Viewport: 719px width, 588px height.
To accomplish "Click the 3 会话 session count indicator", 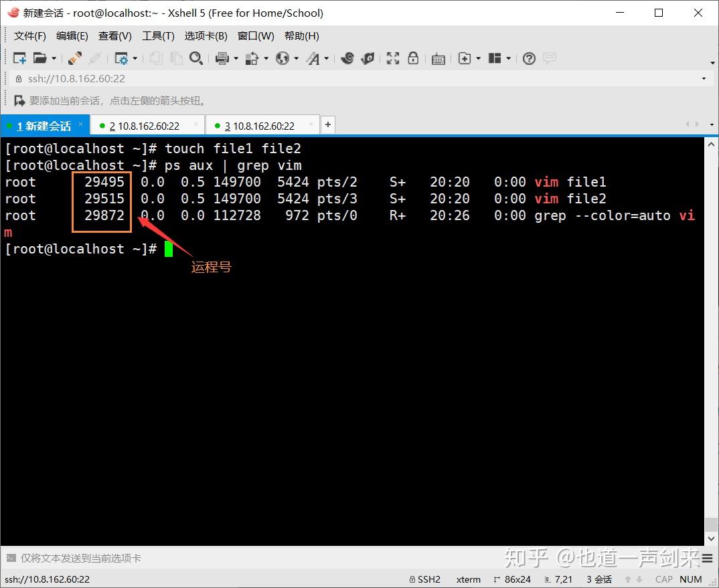I will click(599, 579).
